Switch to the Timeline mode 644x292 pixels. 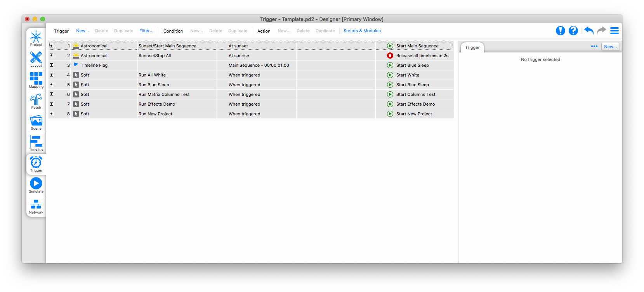pos(36,143)
